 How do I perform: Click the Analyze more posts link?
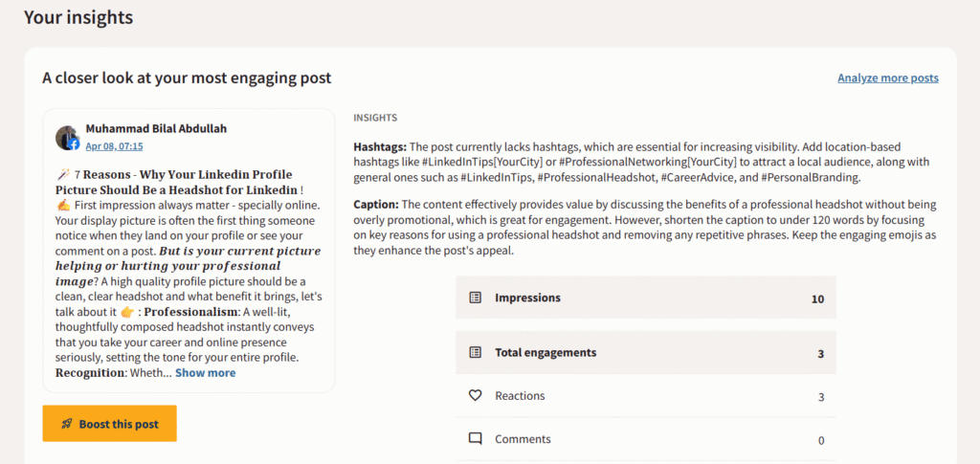click(887, 78)
